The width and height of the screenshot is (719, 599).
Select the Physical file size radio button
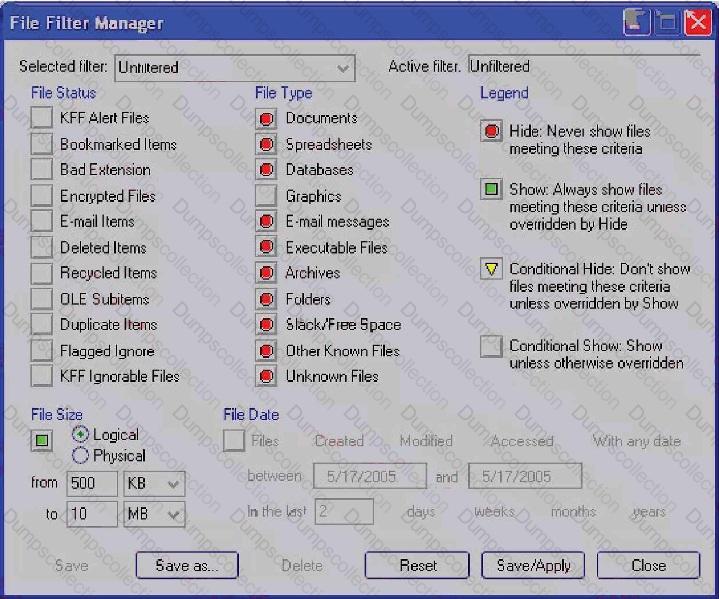point(81,456)
